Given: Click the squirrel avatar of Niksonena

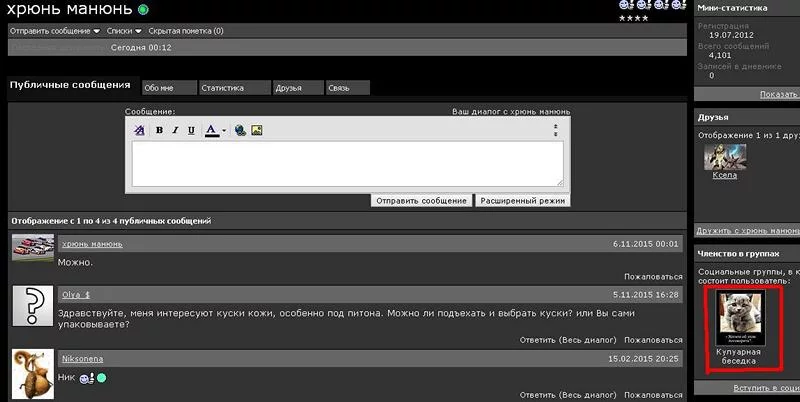Looking at the screenshot, I should 33,374.
